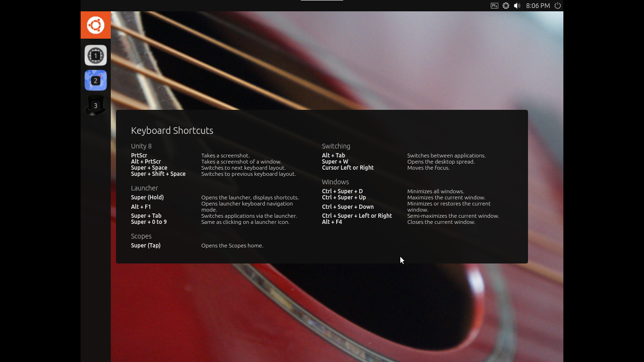Screen dimensions: 644x362
Task: Click the "Cursor Left or Right" shortcut
Action: [348, 168]
